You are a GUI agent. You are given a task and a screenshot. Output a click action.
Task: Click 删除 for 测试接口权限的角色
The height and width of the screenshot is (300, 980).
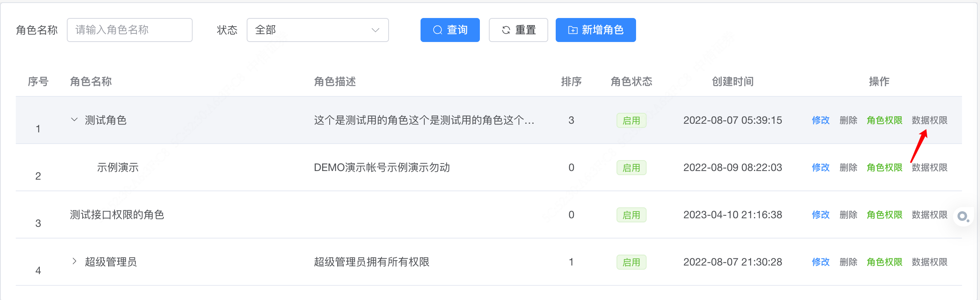click(848, 215)
